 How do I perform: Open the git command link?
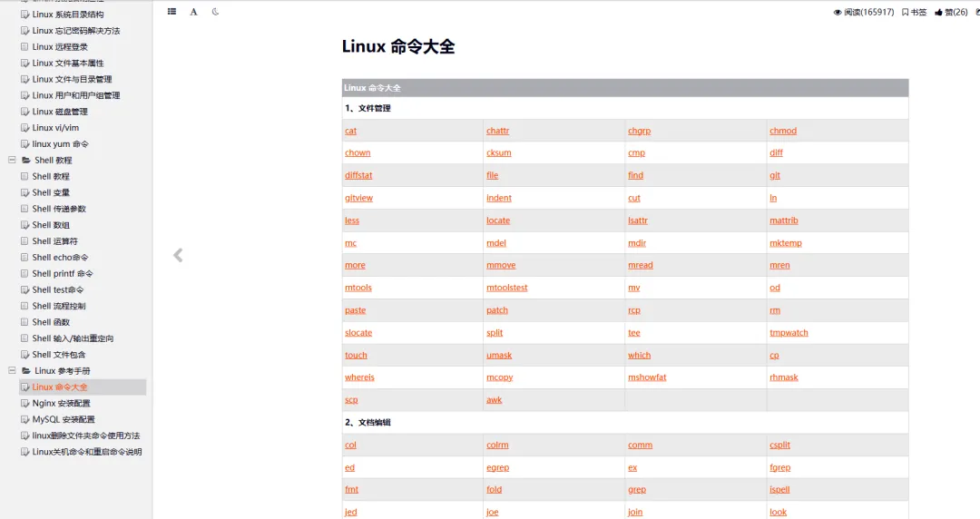click(x=775, y=175)
